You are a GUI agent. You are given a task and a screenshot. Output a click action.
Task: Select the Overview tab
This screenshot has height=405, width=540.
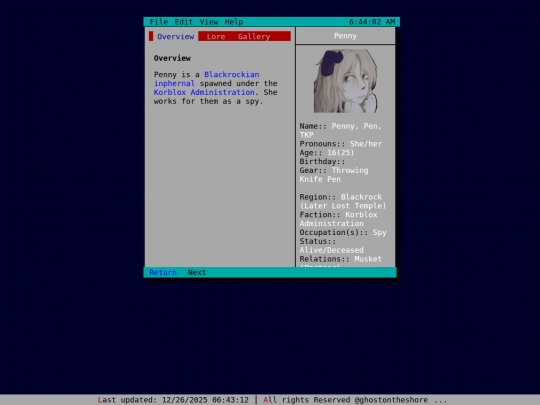176,36
